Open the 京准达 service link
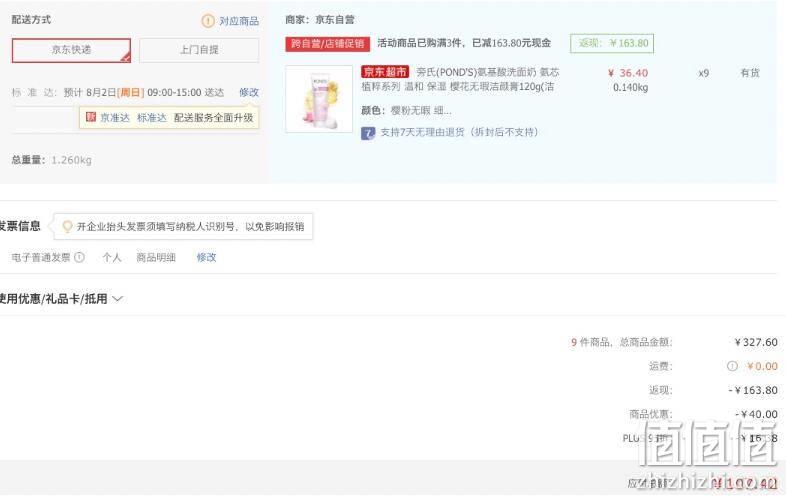786x499 pixels. (x=115, y=117)
